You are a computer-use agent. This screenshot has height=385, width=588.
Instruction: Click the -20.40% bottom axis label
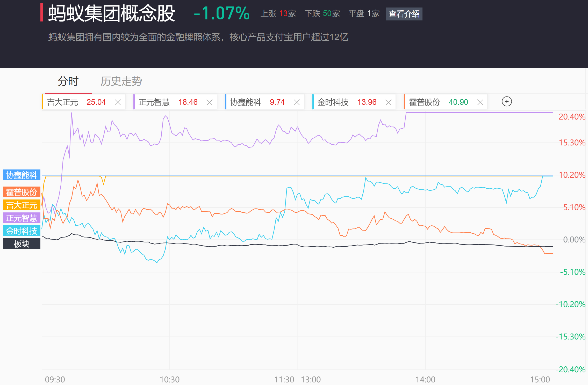click(570, 369)
